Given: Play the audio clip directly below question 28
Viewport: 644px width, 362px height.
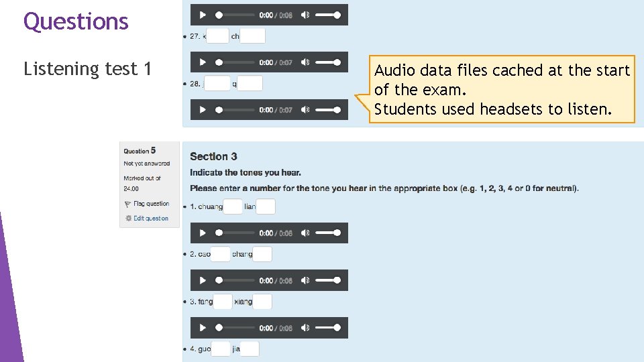Looking at the screenshot, I should click(202, 110).
